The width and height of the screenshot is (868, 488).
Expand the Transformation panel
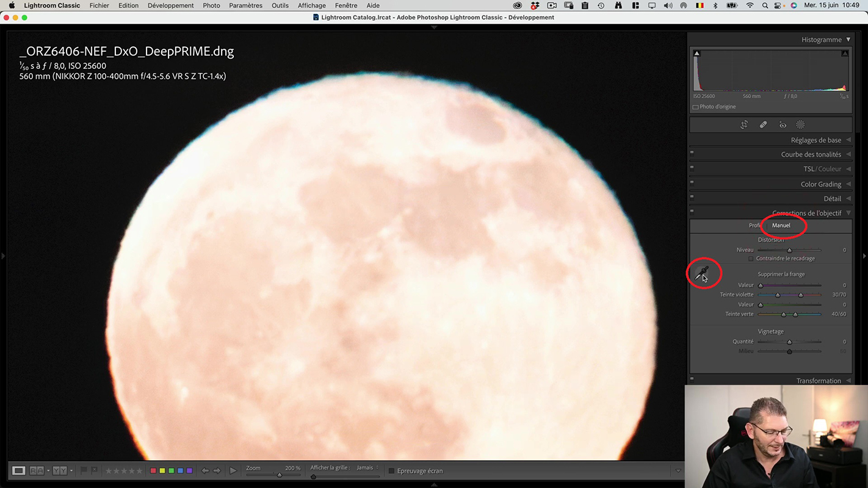tap(818, 381)
